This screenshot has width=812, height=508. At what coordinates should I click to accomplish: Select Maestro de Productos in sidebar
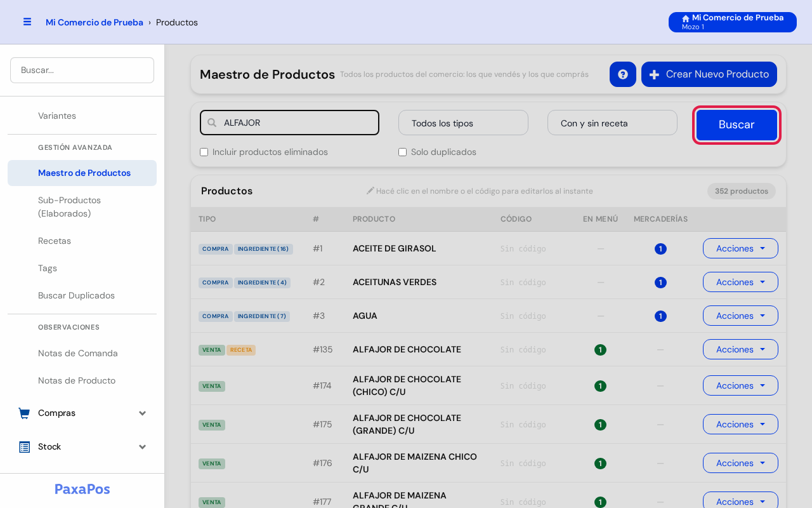[82, 173]
